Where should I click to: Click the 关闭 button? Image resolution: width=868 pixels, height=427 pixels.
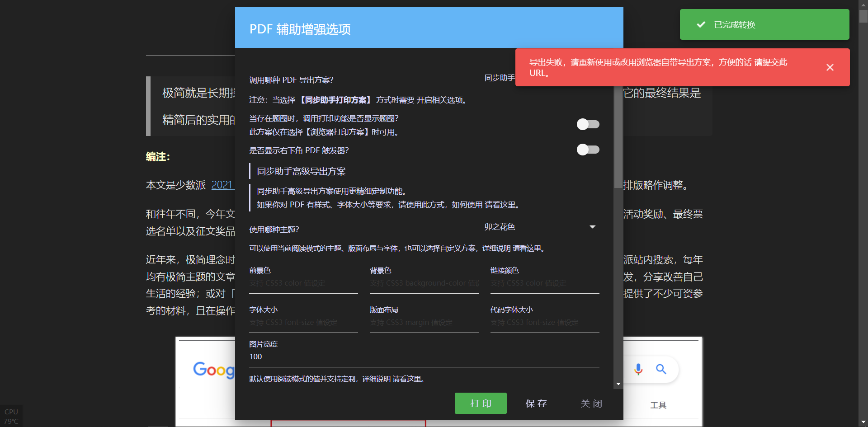(x=592, y=403)
